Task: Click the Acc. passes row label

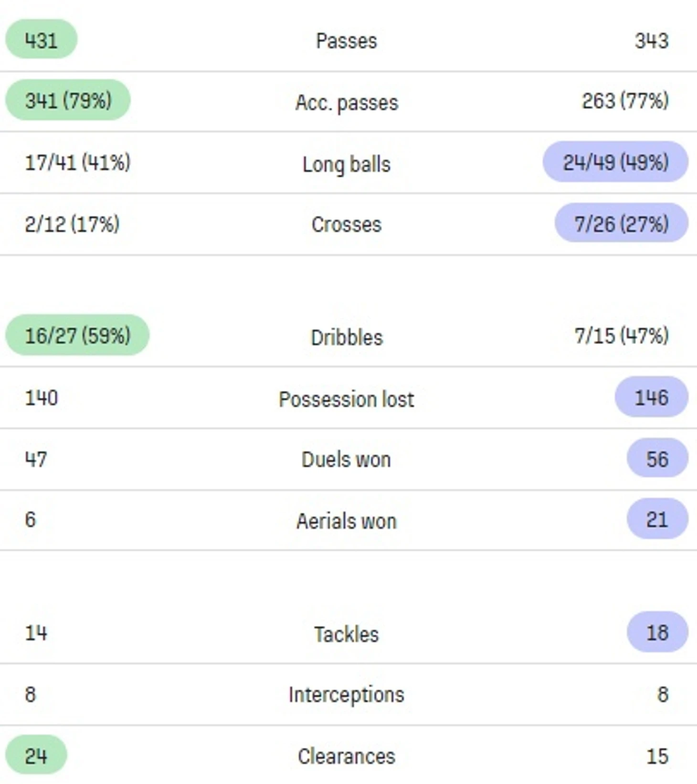Action: coord(347,102)
